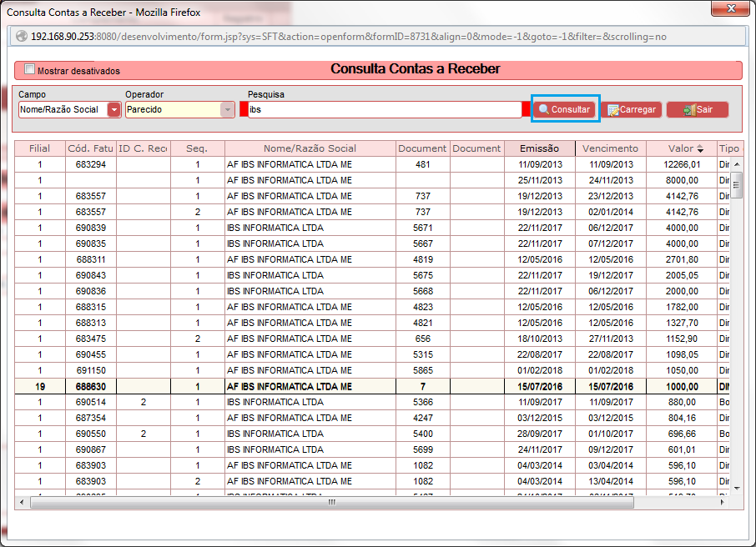
Task: Click document number 4247
Action: 423,418
